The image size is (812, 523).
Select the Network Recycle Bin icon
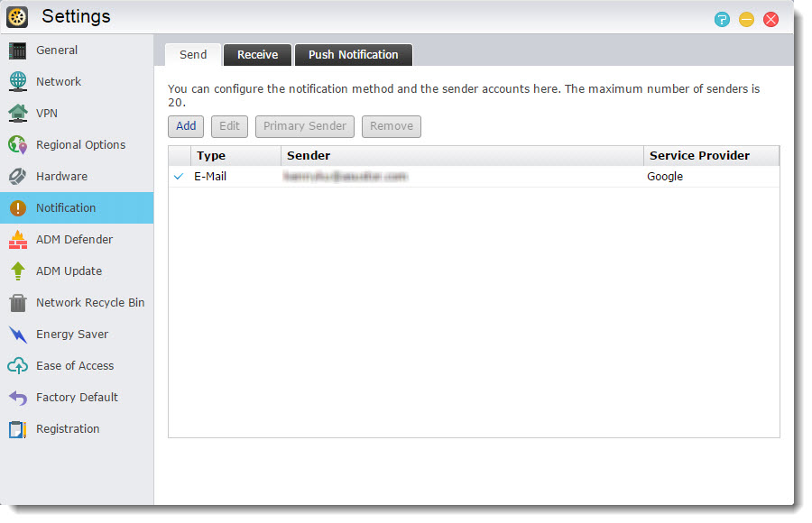(x=18, y=303)
